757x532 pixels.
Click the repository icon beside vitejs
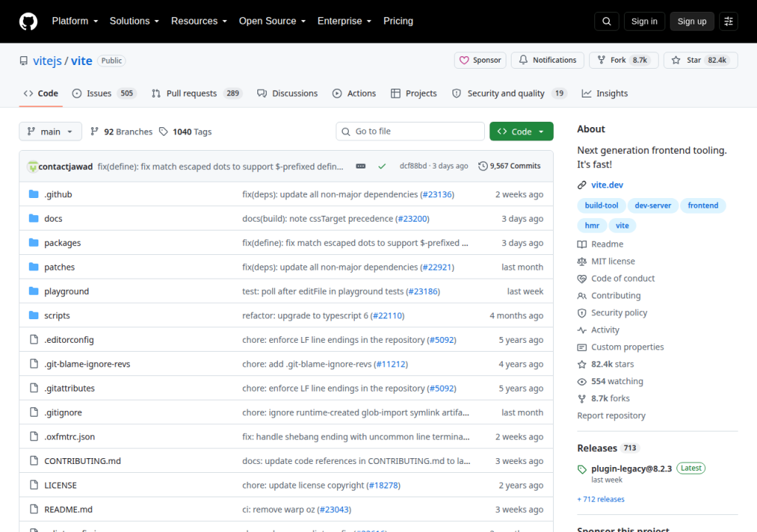tap(24, 61)
